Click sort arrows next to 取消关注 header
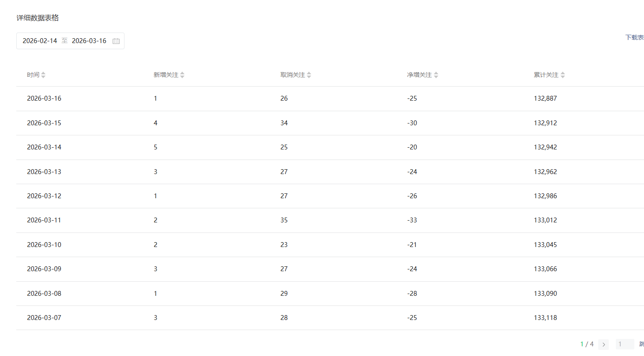The width and height of the screenshot is (644, 356). 309,75
